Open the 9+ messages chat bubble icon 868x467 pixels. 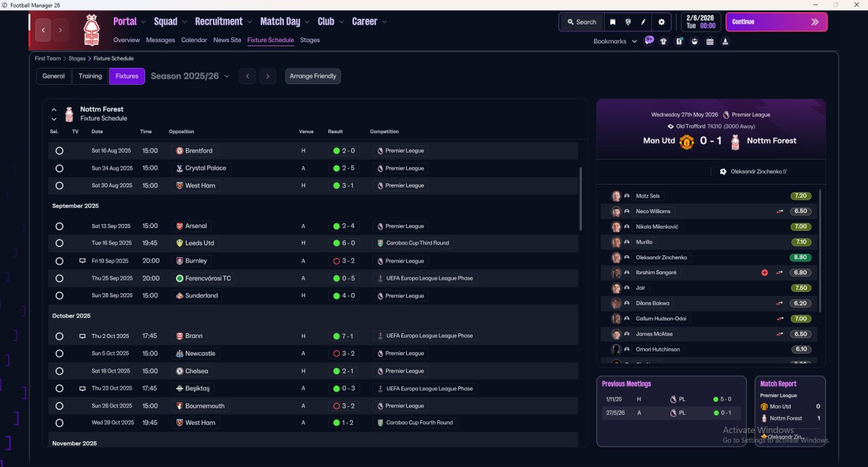point(649,40)
